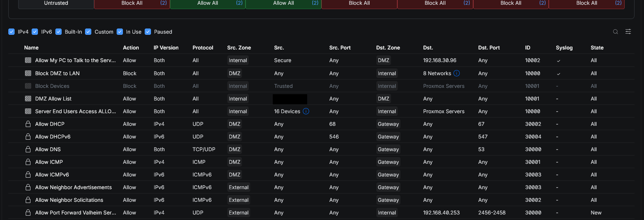This screenshot has height=220, width=644.
Task: Click the lock icon for Allow DNS
Action: [x=28, y=149]
